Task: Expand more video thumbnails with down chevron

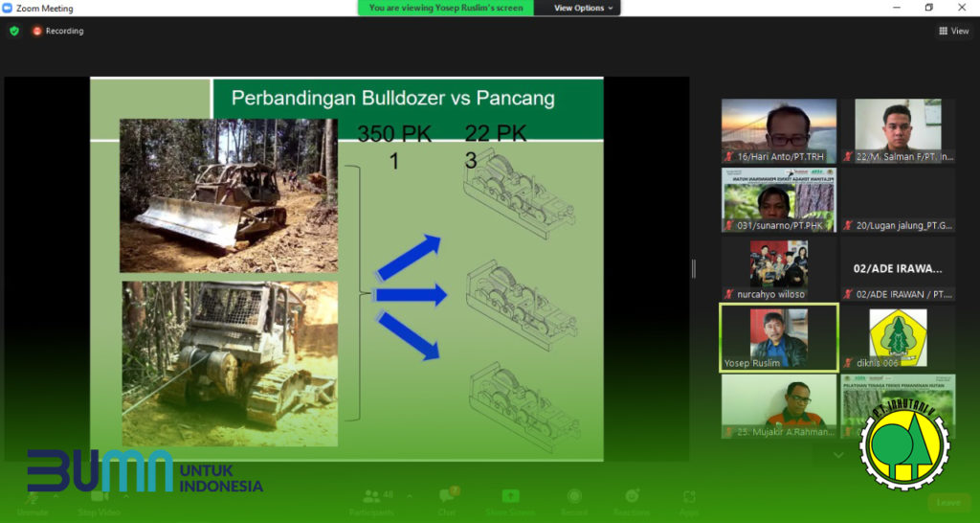Action: [x=838, y=455]
